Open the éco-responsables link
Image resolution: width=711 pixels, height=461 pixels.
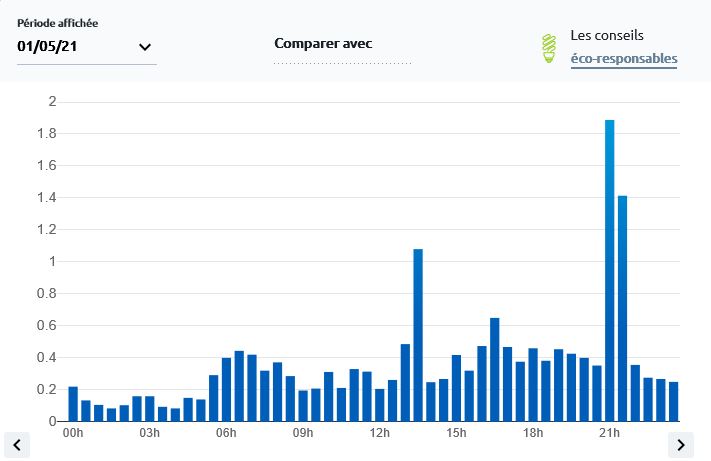coord(623,59)
